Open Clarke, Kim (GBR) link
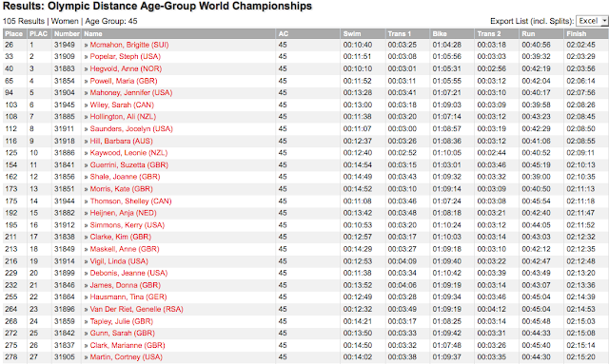 (121, 237)
